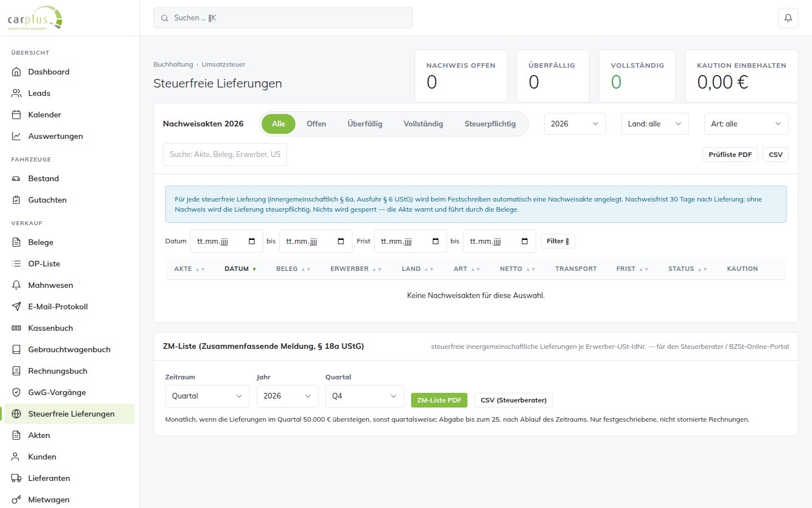Expand the Zeitraum dropdown showing Quartal
The height and width of the screenshot is (508, 812).
(x=207, y=396)
